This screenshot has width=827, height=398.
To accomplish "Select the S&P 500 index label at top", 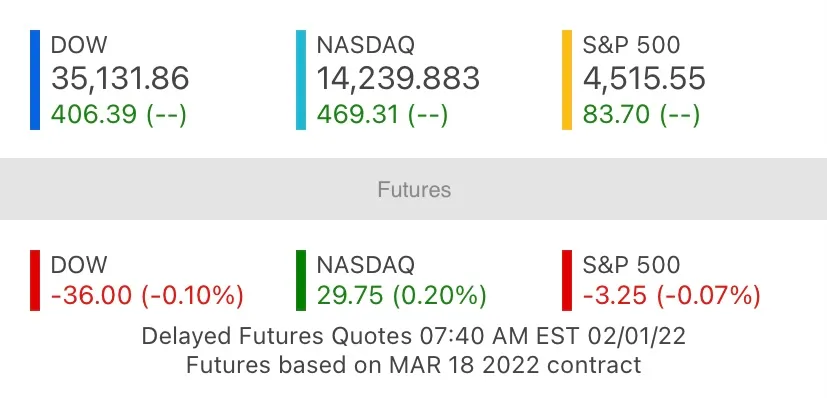I will pyautogui.click(x=631, y=45).
